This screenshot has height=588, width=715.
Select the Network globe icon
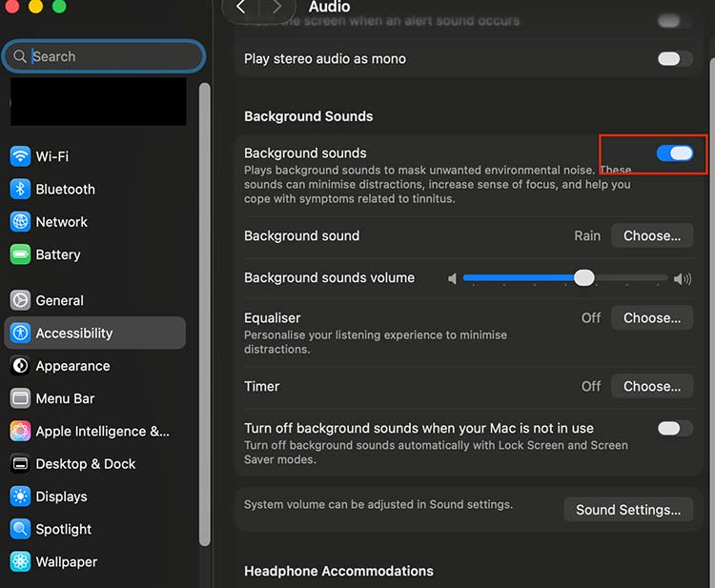pos(20,222)
